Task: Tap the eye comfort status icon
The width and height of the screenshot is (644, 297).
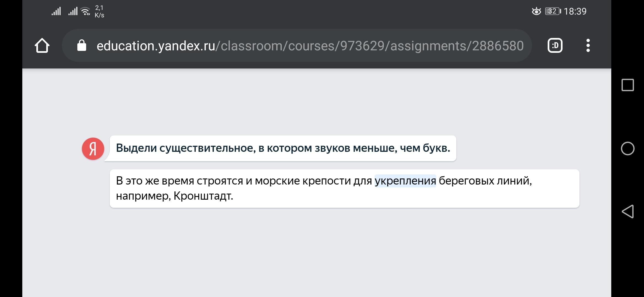Action: pyautogui.click(x=536, y=11)
